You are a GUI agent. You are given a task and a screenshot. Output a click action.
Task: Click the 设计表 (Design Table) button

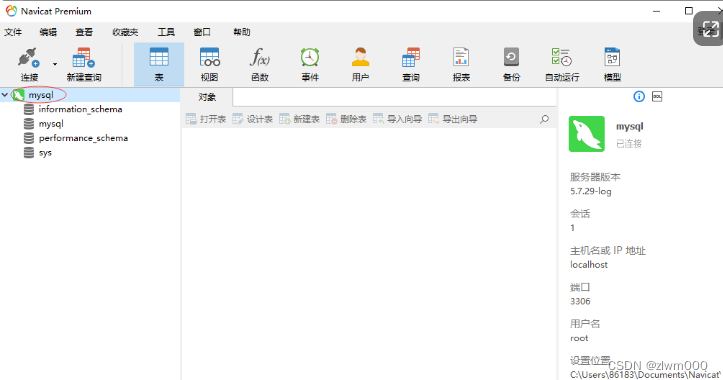(x=253, y=119)
